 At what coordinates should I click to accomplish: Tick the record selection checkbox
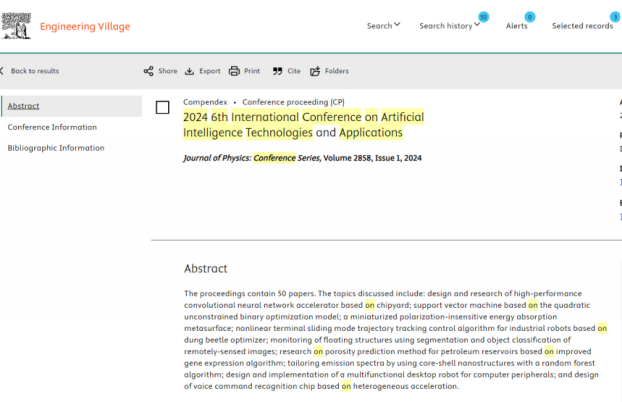(x=162, y=107)
